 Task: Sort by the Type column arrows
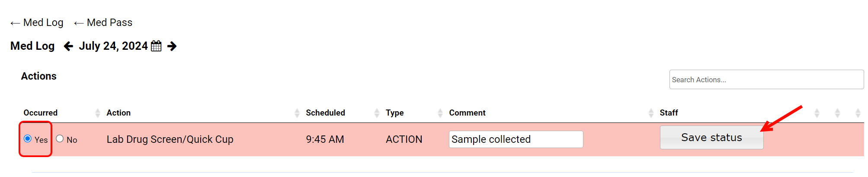coord(440,113)
